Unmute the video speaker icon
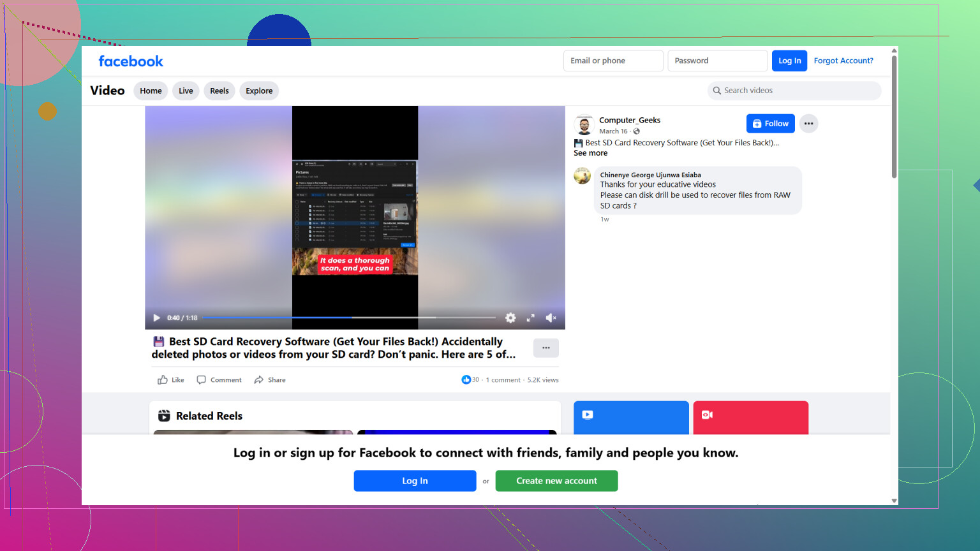Screen dimensions: 980x551 [551, 318]
